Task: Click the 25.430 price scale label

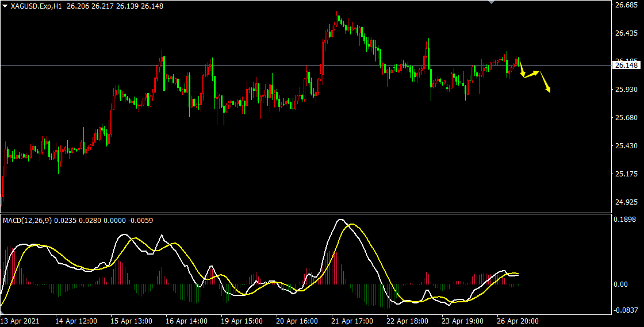Action: click(x=626, y=146)
